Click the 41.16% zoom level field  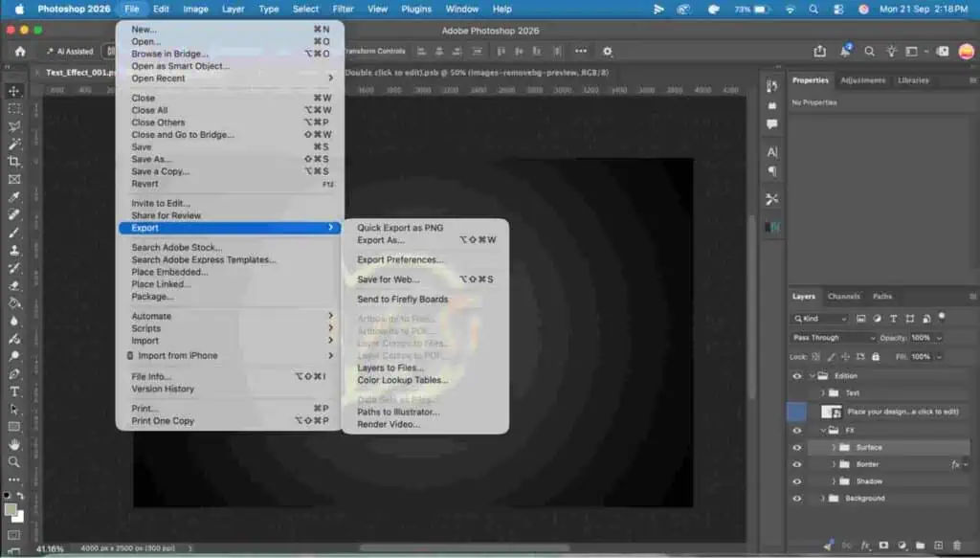click(x=50, y=548)
